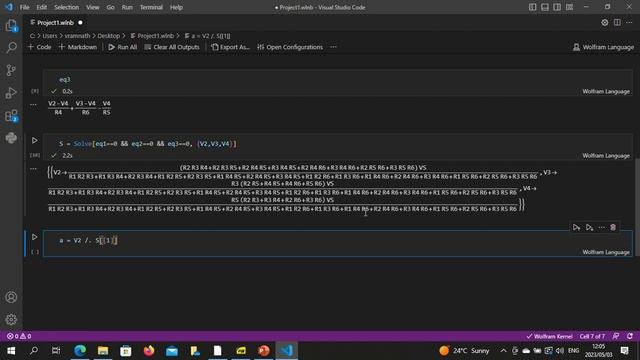This screenshot has height=360, width=640.
Task: Change language mode of Solve cell
Action: tap(606, 156)
